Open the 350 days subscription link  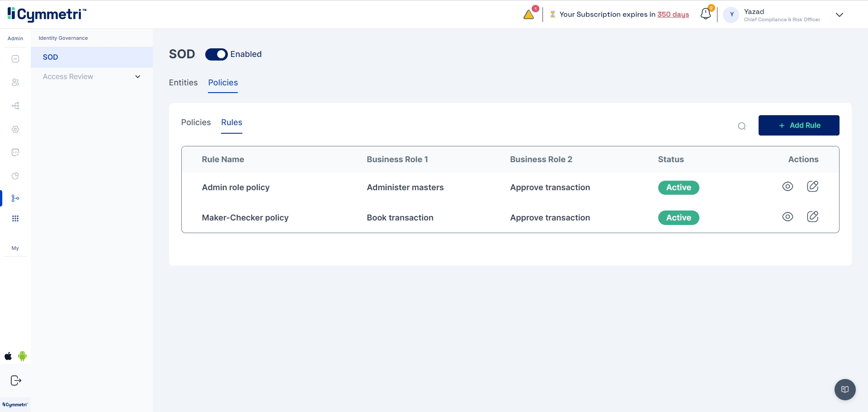pos(673,14)
